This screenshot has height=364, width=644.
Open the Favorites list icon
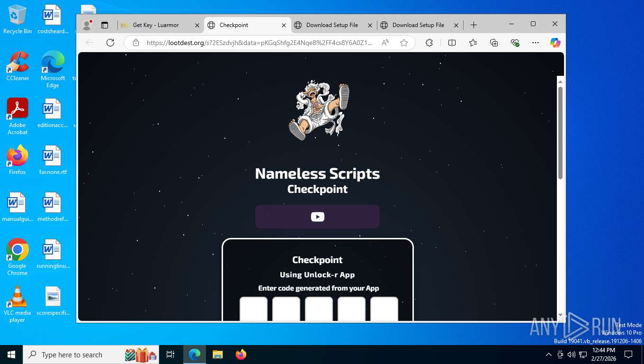(x=473, y=43)
